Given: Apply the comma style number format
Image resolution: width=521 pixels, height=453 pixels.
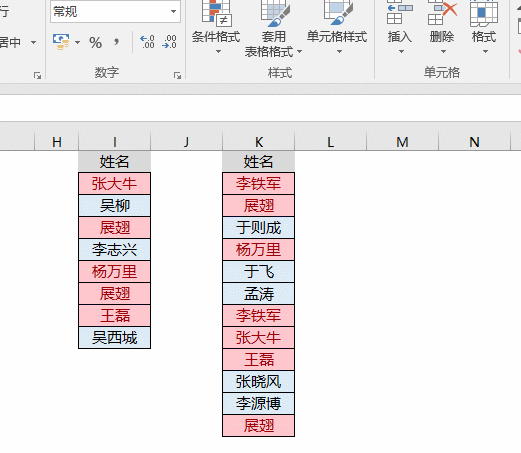Looking at the screenshot, I should 116,42.
